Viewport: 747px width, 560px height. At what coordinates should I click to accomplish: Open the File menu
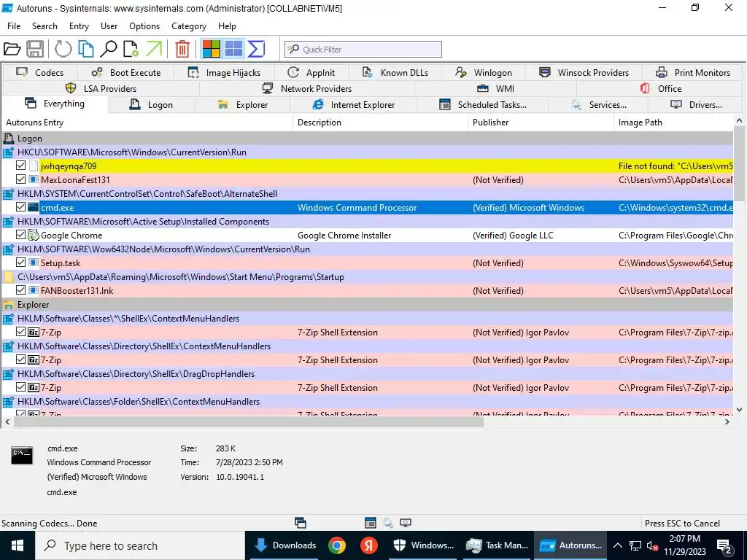[14, 26]
